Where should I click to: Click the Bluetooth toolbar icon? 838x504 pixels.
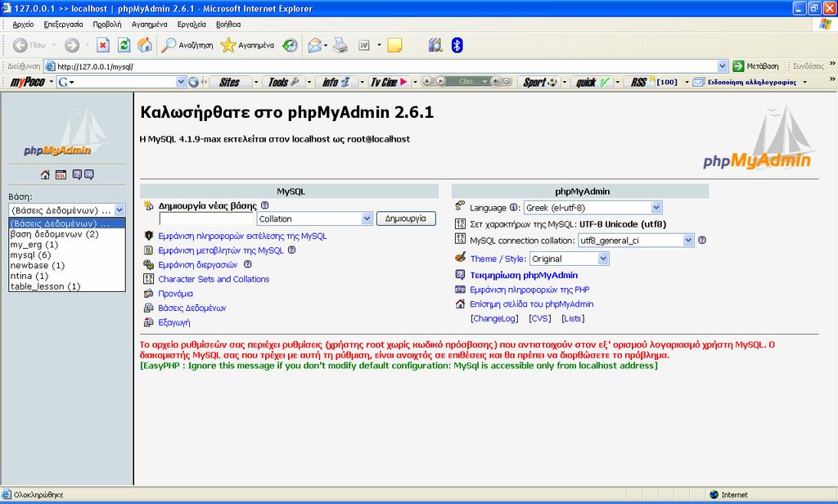tap(457, 46)
